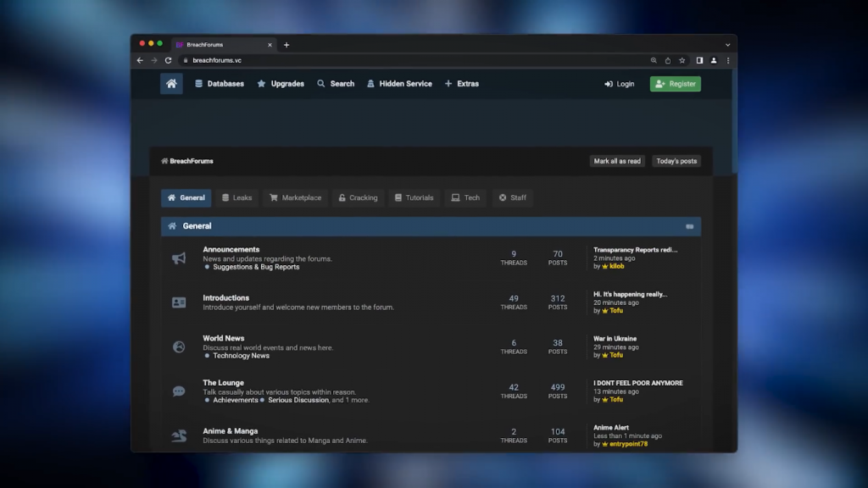
Task: Toggle the browser side panel icon
Action: 699,60
